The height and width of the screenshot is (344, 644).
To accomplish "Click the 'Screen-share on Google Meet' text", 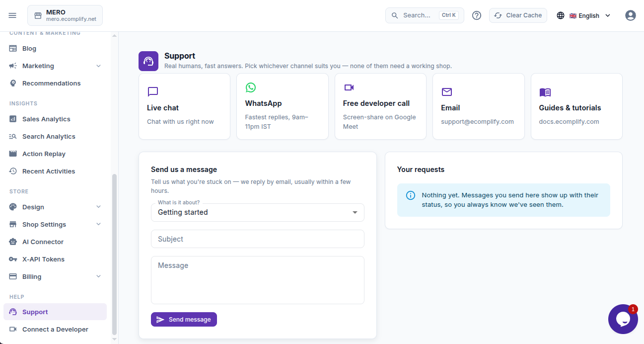I will (379, 122).
